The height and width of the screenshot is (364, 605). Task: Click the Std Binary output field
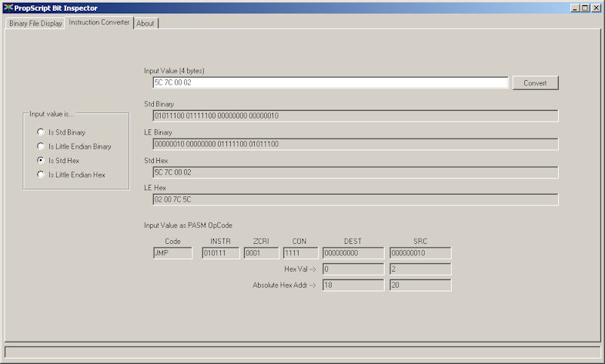tap(355, 116)
